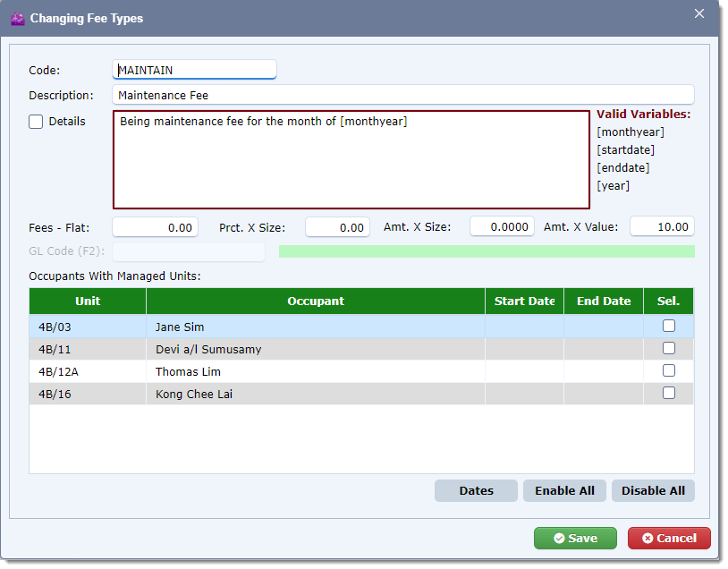
Task: Click Disable All button
Action: tap(653, 490)
